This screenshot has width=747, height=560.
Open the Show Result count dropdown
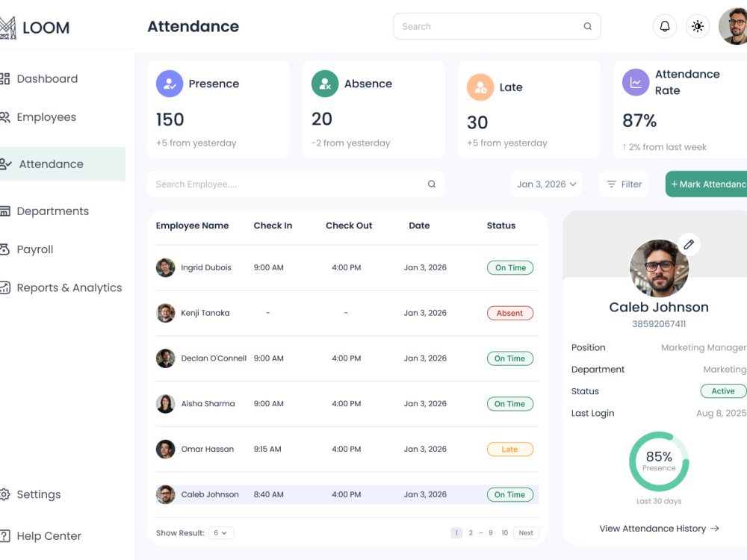(220, 533)
